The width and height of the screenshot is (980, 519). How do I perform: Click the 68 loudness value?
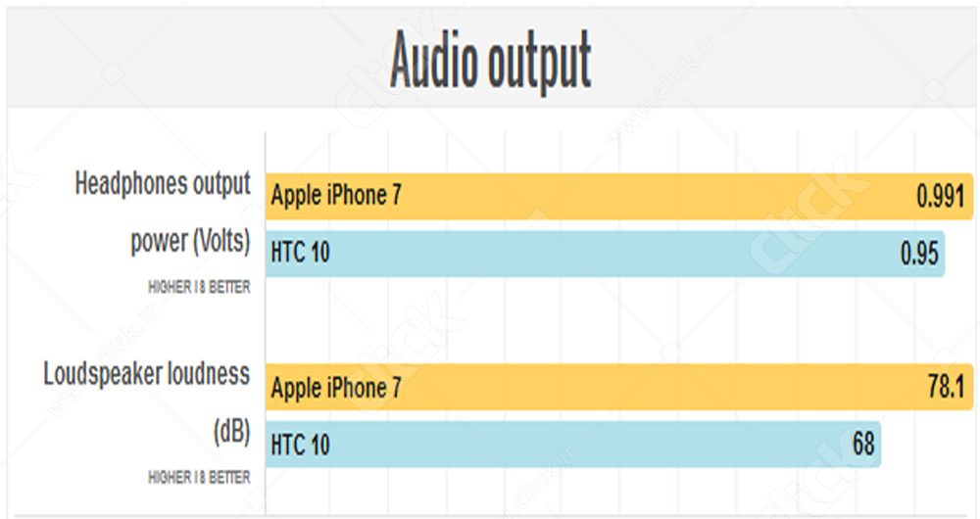(x=863, y=445)
